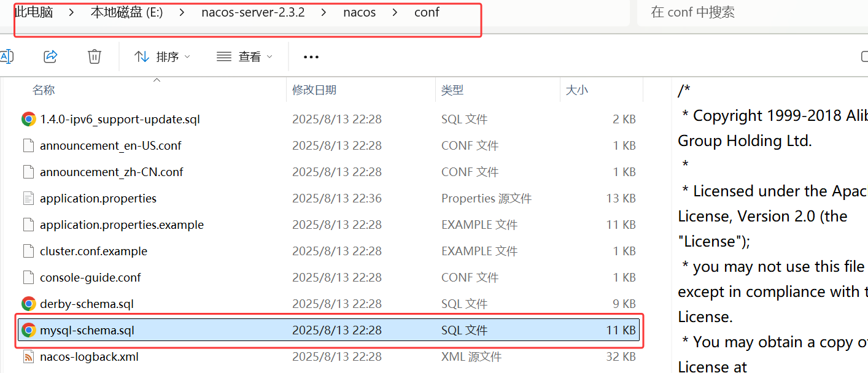This screenshot has width=868, height=373.
Task: Click file icon of announcement_en-US.conf
Action: click(28, 145)
